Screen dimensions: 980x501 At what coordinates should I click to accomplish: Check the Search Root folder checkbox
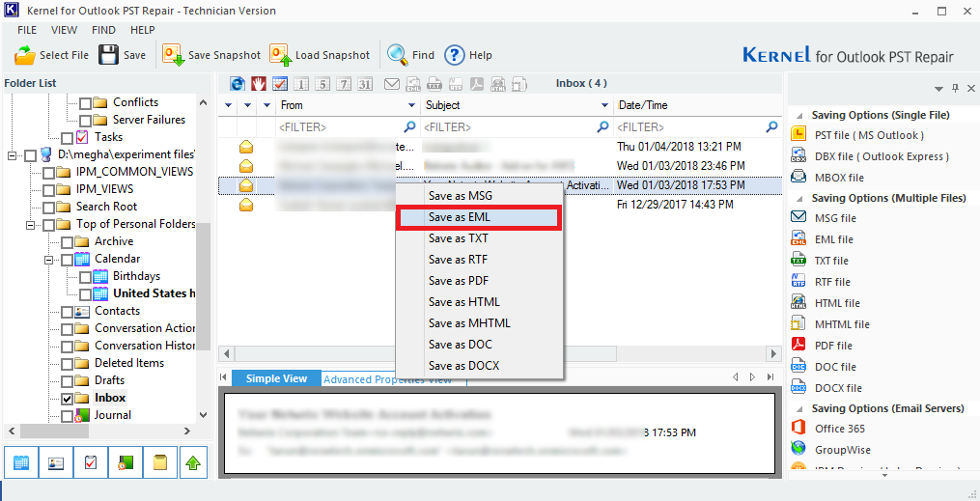tap(48, 207)
